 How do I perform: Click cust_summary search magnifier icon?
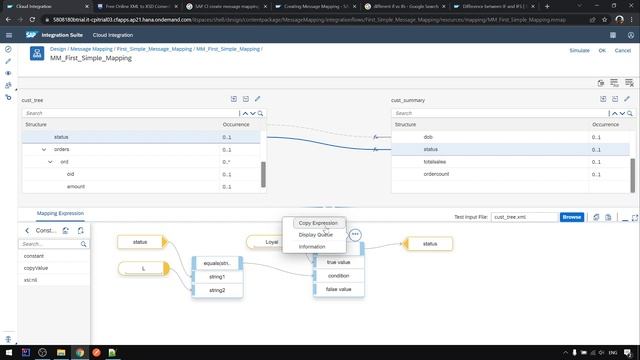630,113
